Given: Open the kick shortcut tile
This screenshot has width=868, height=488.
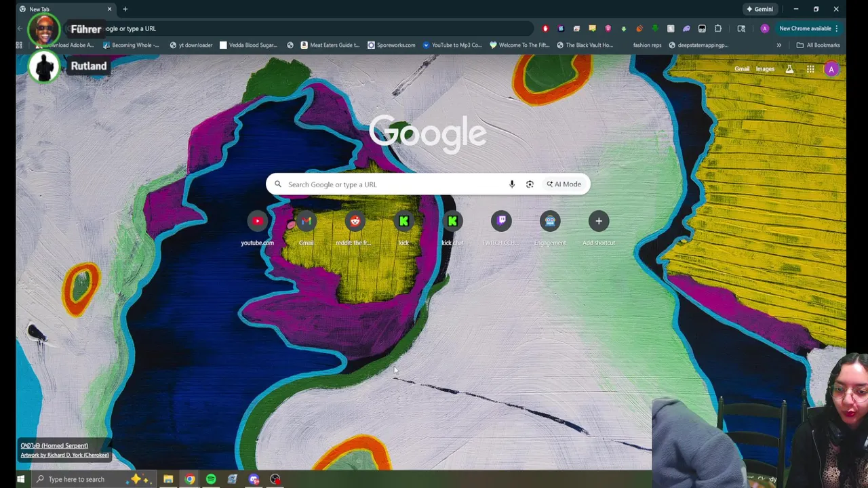Looking at the screenshot, I should pos(404,227).
